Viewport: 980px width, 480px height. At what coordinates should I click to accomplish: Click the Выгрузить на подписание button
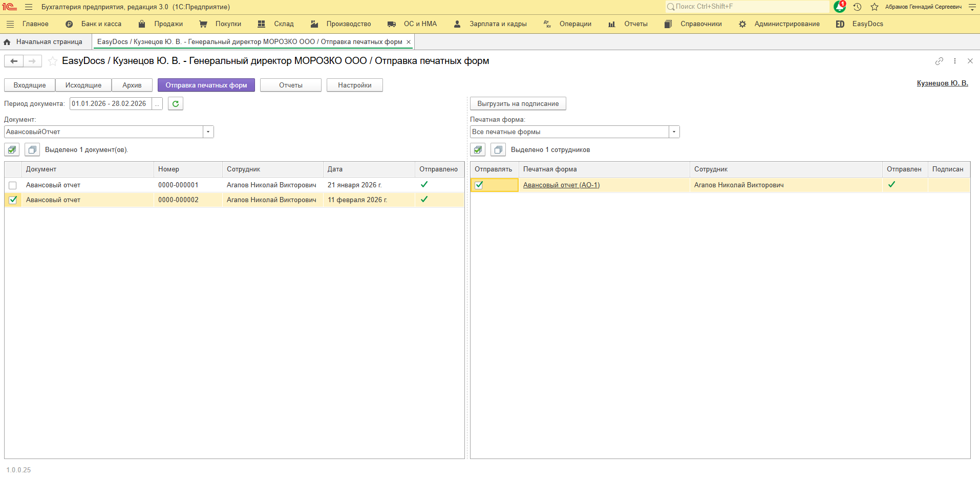pos(518,104)
